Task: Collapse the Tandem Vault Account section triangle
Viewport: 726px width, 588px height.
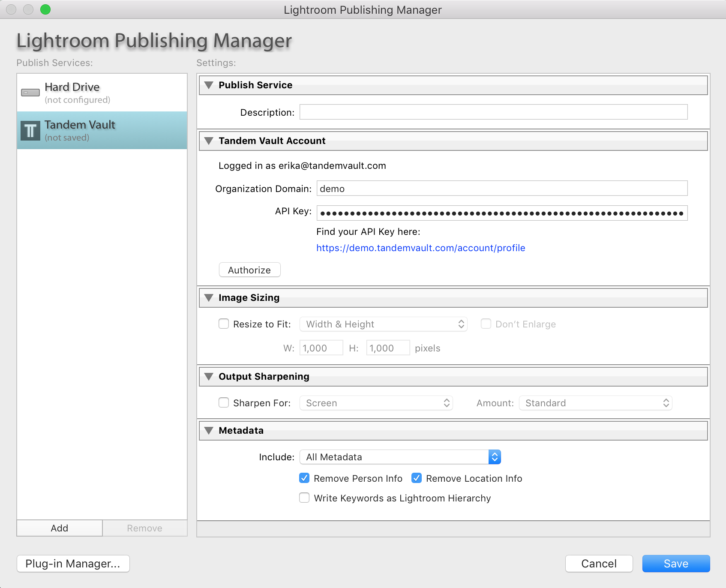Action: click(209, 141)
